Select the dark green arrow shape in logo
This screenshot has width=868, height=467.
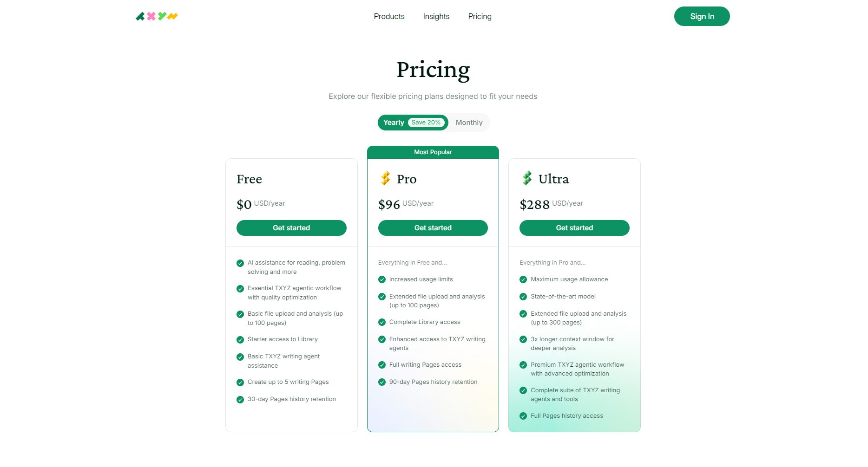pos(140,16)
